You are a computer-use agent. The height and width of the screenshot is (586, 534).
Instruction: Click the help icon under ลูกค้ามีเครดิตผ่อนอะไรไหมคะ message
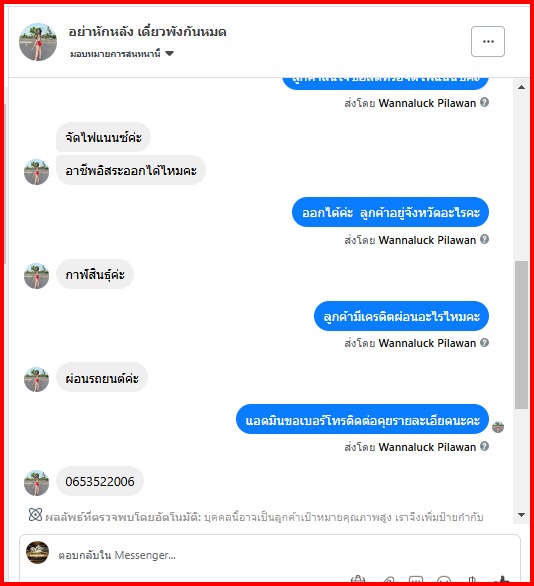pyautogui.click(x=484, y=343)
